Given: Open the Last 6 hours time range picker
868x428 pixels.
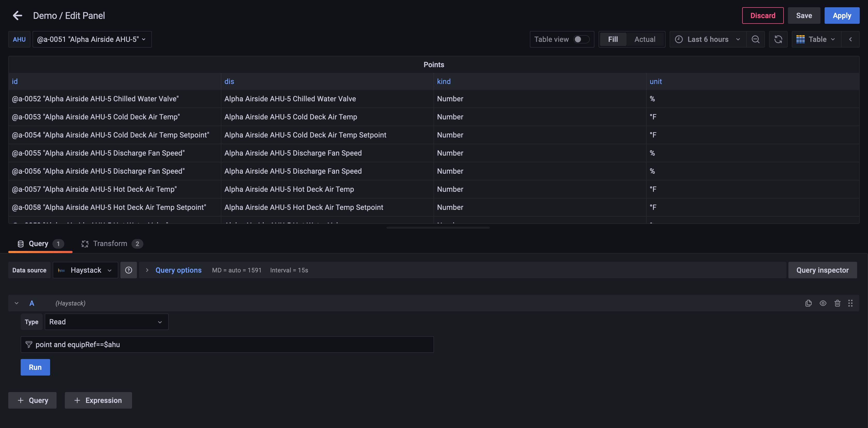Looking at the screenshot, I should tap(708, 39).
